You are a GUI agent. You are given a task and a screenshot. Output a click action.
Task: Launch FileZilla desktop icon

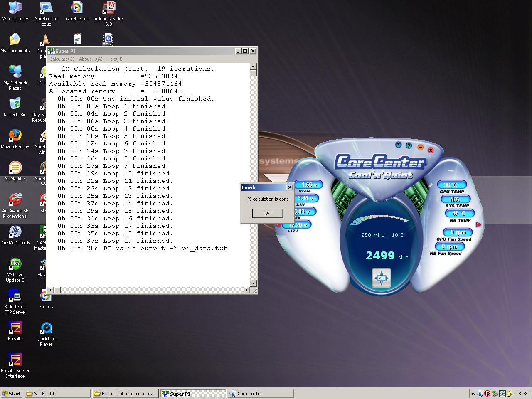pyautogui.click(x=15, y=331)
